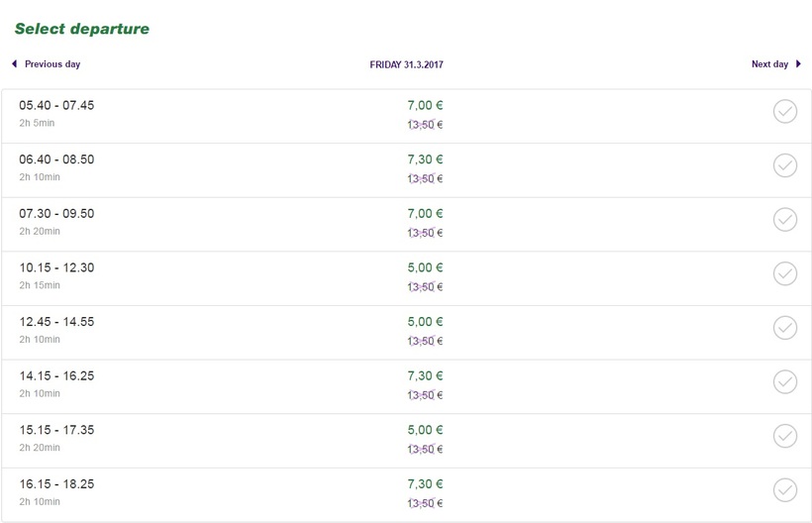This screenshot has height=523, width=812.
Task: Click the 7,30 € price for 06.40 departure
Action: click(425, 159)
